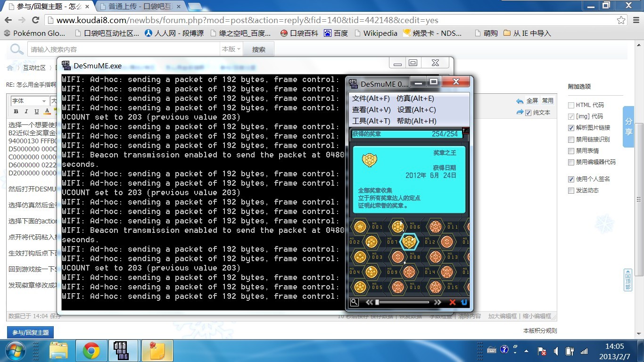Bookmark this page with the star icon
The width and height of the screenshot is (644, 362).
[621, 20]
